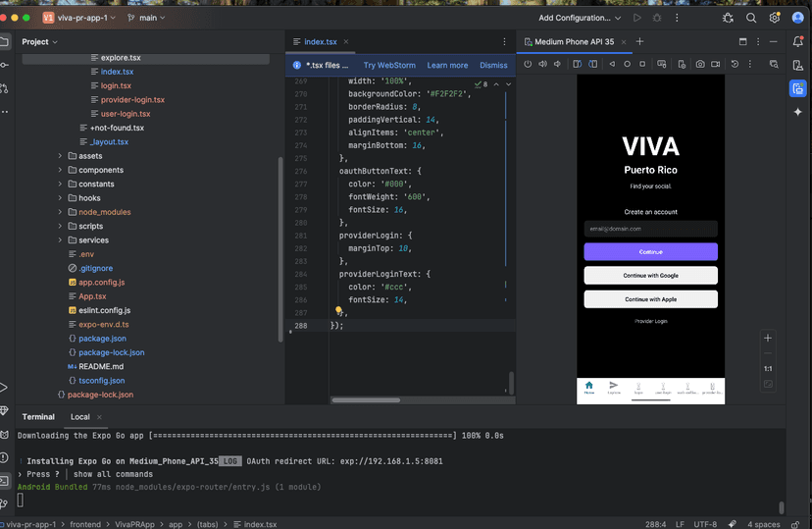
Task: Click the Run play button
Action: 637,18
